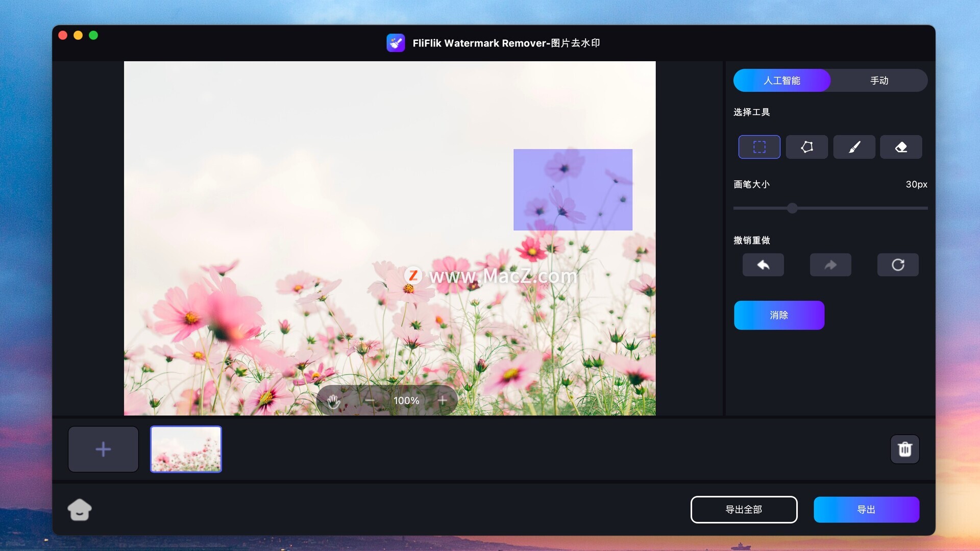Adjust the 画笔大小 brush size slider handle
This screenshot has width=980, height=551.
pyautogui.click(x=792, y=208)
